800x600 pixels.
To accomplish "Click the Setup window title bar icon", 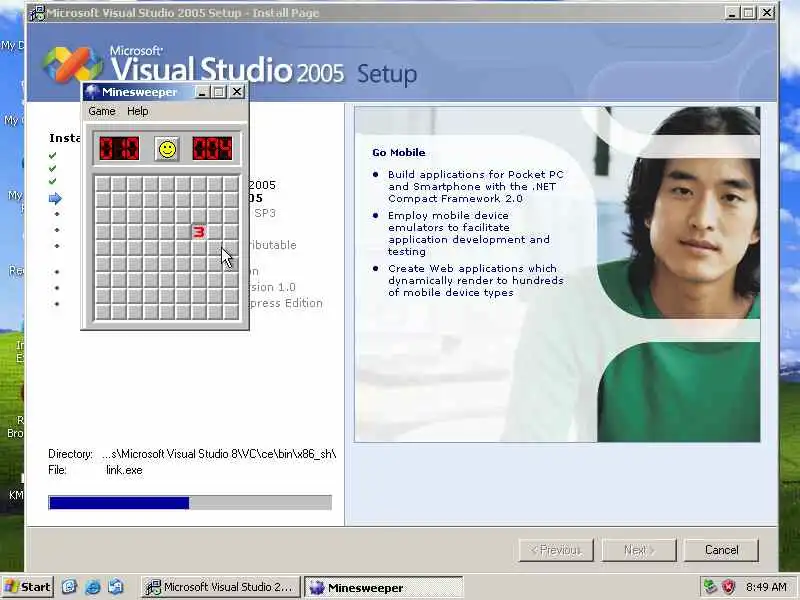I will [x=37, y=13].
